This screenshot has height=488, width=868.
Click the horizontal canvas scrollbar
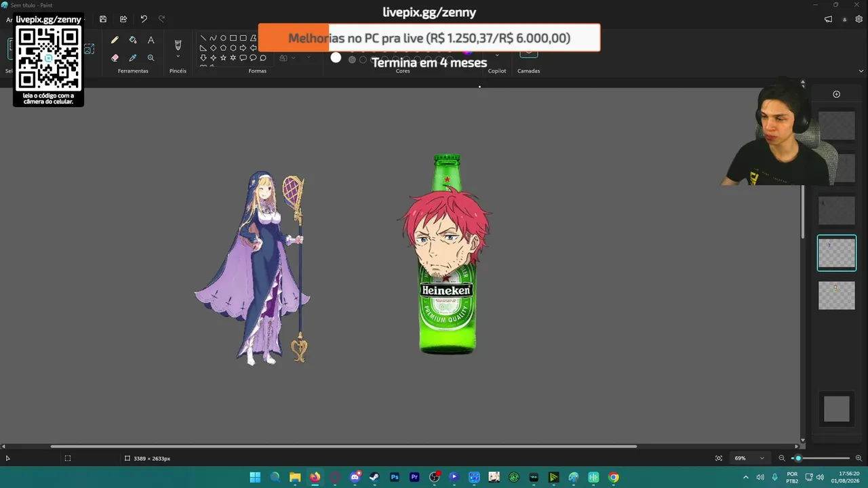[344, 446]
